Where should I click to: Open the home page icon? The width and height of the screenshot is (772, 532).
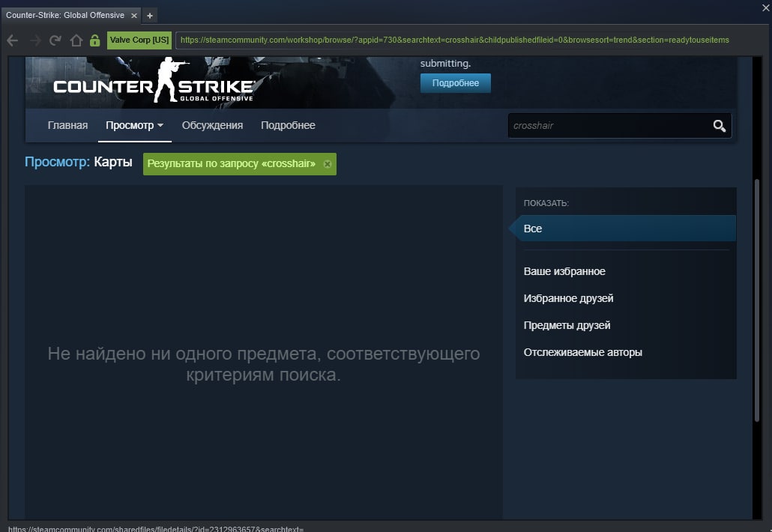tap(76, 40)
